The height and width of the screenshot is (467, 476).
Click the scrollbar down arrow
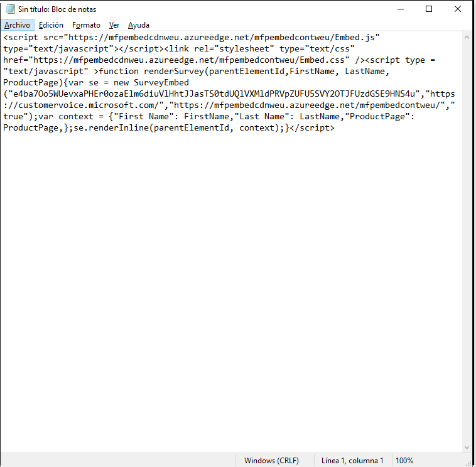(467, 448)
